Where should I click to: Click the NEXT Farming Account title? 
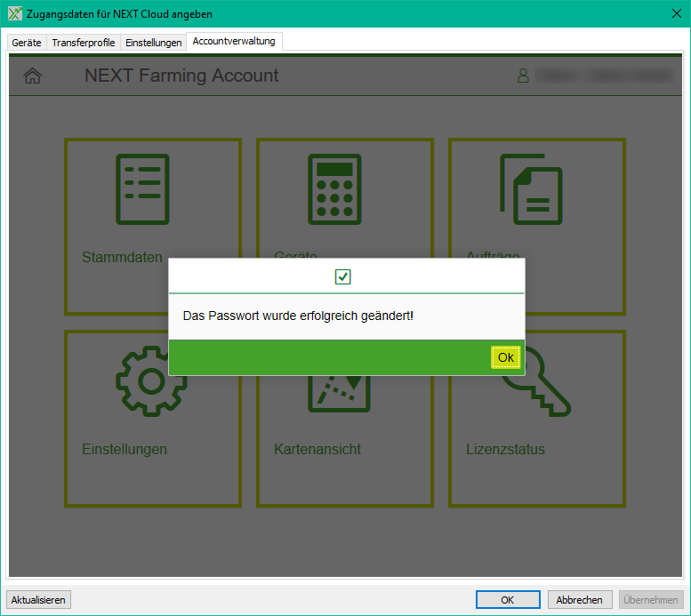[x=181, y=76]
